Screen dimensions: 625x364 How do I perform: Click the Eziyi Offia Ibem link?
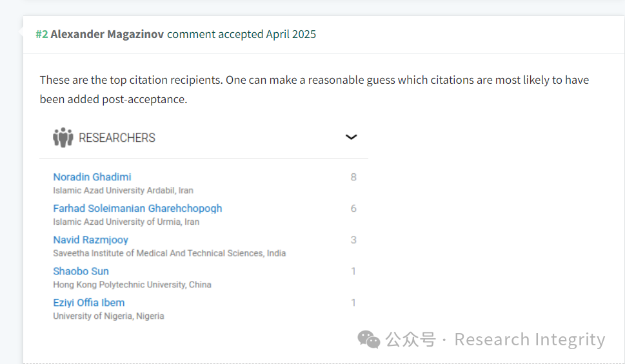89,303
